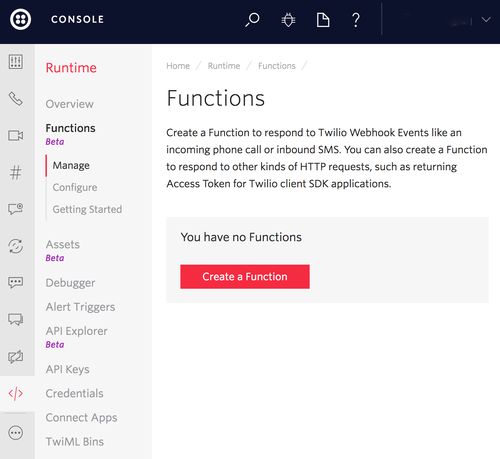
Task: Go to Home breadcrumb link
Action: [178, 66]
